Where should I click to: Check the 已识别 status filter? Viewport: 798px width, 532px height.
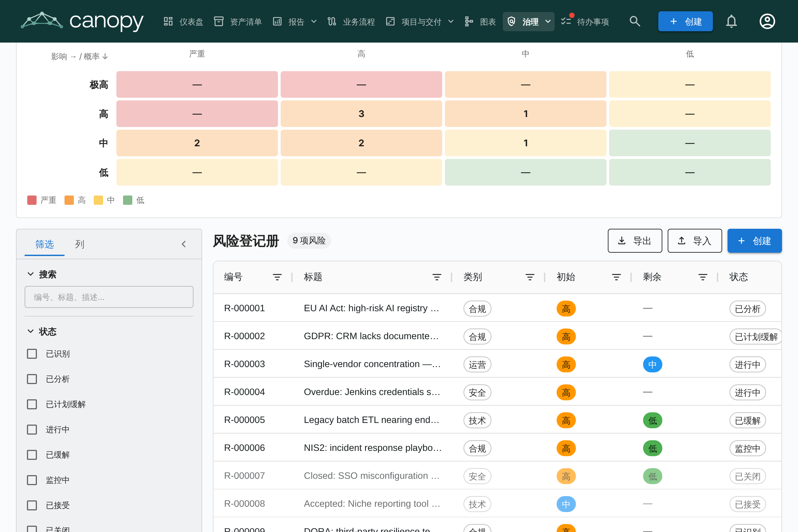32,354
